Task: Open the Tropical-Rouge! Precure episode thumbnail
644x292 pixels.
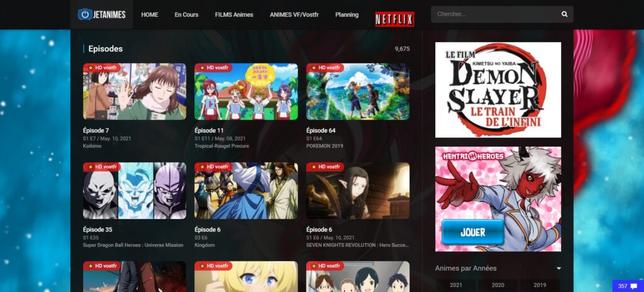Action: tap(246, 92)
